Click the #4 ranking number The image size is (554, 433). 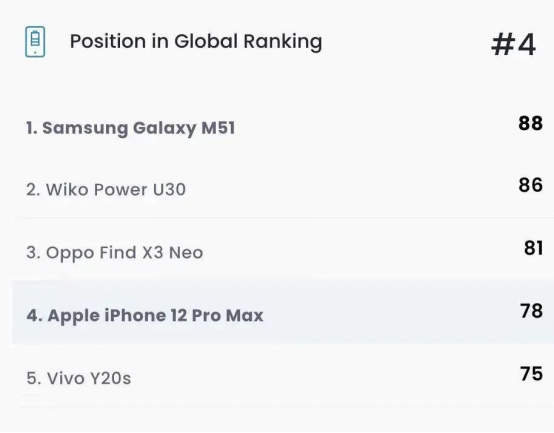pyautogui.click(x=514, y=45)
